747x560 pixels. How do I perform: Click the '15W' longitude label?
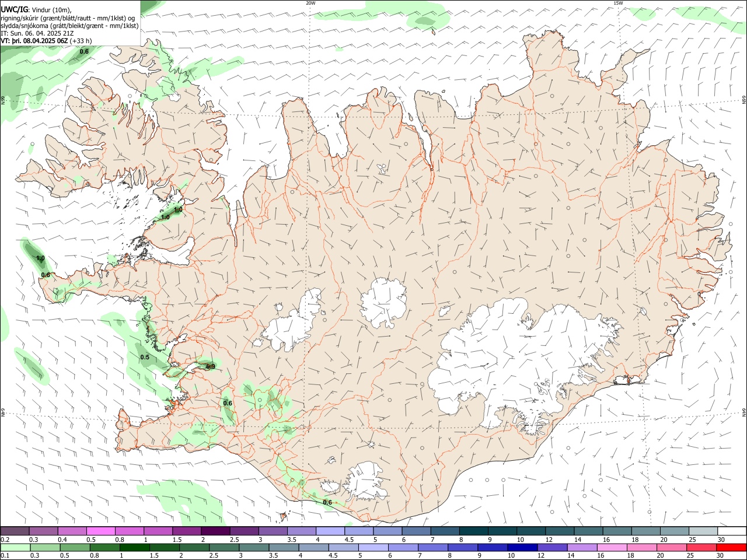pyautogui.click(x=618, y=3)
